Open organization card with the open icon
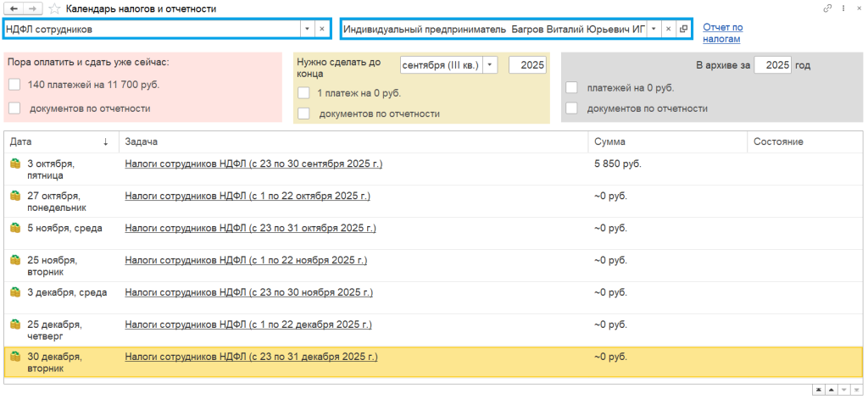This screenshot has height=399, width=868. point(683,29)
